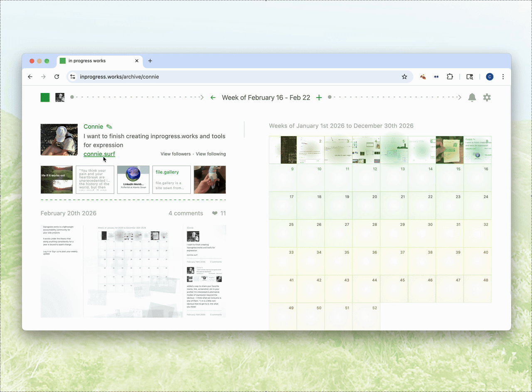
Task: Select week 32 in the calendar grid
Action: [x=478, y=233]
